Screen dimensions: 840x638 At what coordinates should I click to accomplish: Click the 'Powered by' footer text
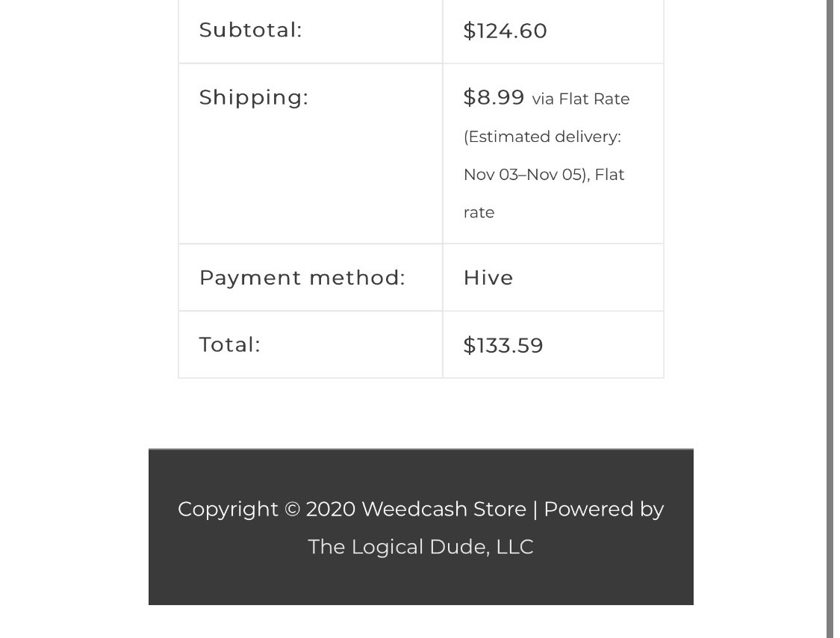[604, 510]
